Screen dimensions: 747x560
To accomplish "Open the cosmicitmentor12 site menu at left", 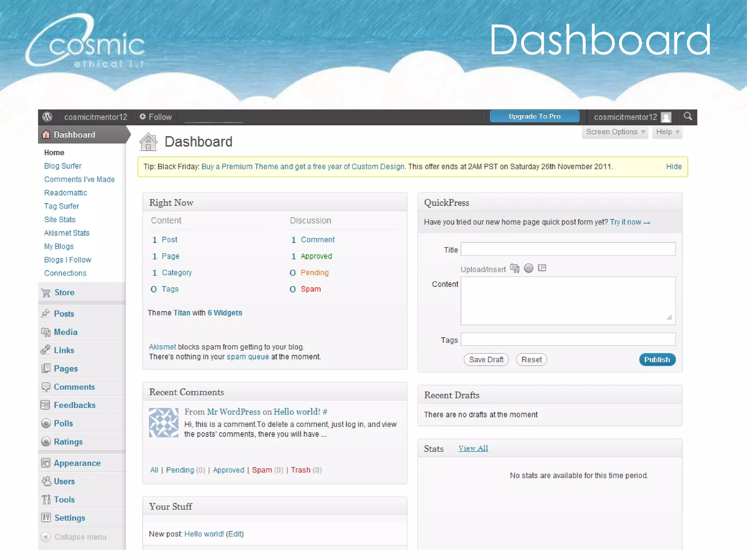I will 96,117.
